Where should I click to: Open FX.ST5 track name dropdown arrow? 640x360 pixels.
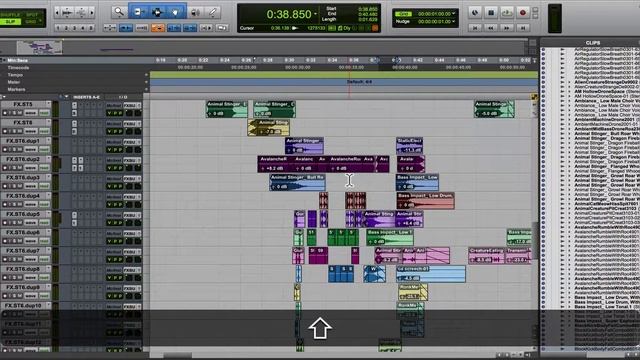click(x=48, y=104)
